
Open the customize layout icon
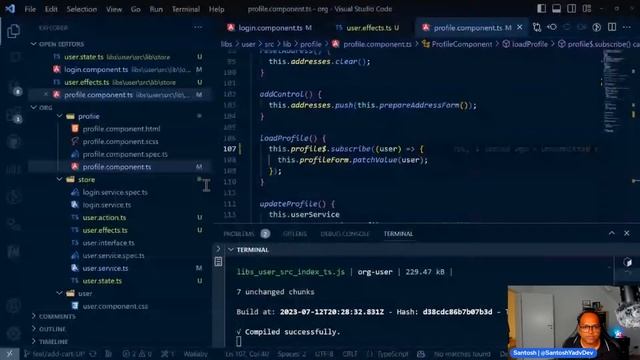pos(587,9)
